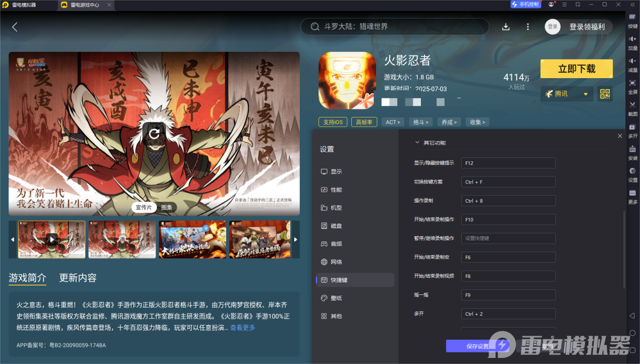The image size is (640, 364).
Task: Click the 手机控制 phone control button
Action: (525, 4)
